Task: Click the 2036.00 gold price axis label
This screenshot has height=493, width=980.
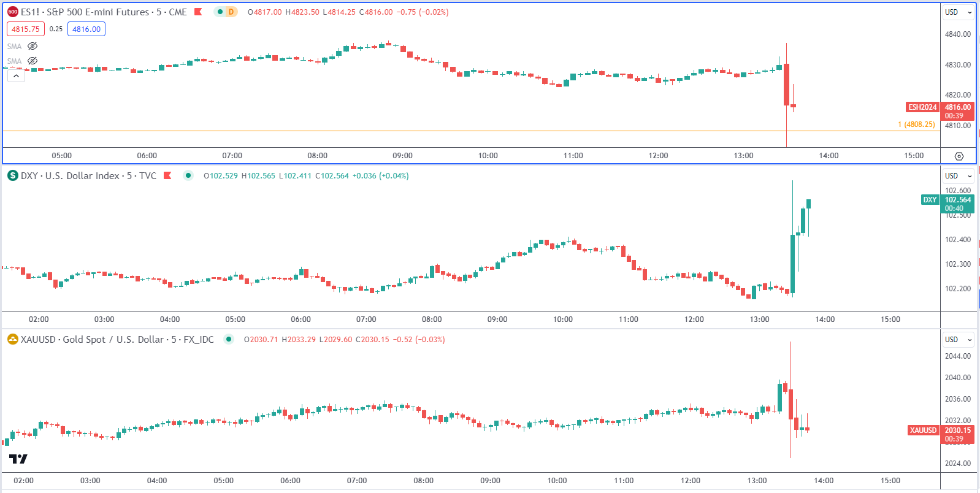Action: tap(957, 399)
